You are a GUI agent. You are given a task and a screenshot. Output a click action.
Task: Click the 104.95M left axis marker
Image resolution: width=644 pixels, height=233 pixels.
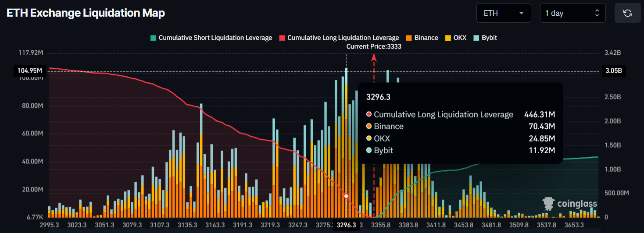tap(30, 71)
